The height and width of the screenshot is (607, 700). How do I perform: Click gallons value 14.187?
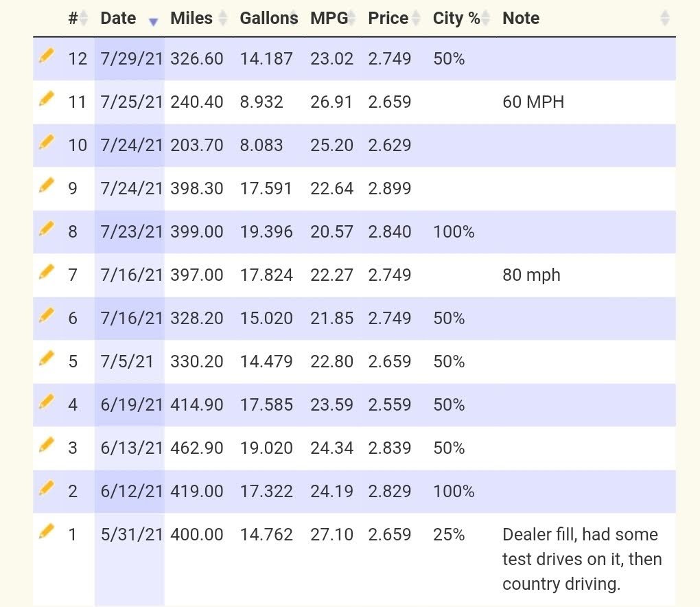pos(266,59)
